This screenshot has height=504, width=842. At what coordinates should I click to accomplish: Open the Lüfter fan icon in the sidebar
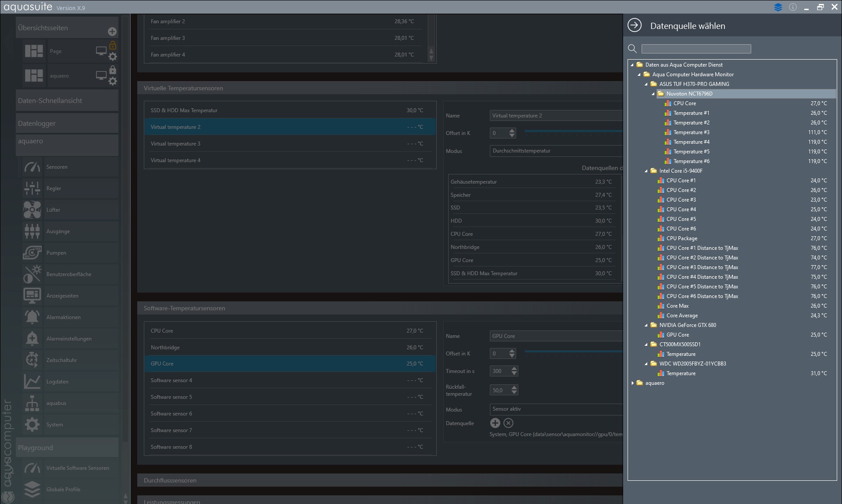pos(32,210)
